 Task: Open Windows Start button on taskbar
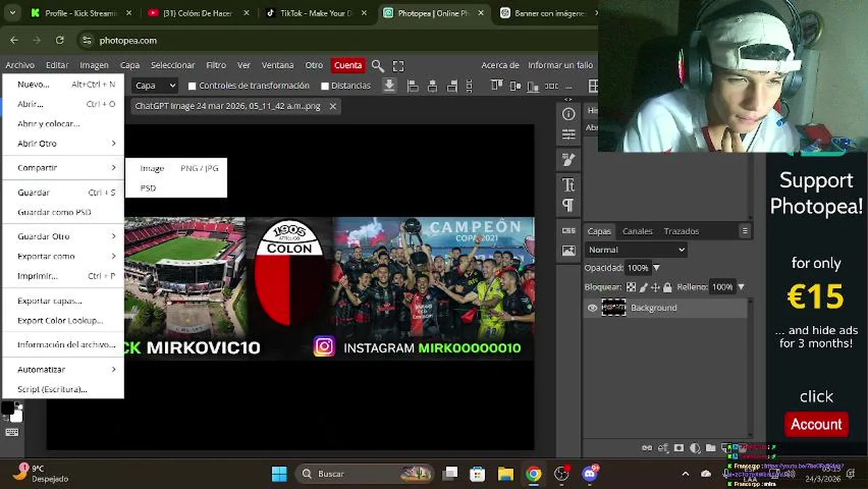point(279,474)
